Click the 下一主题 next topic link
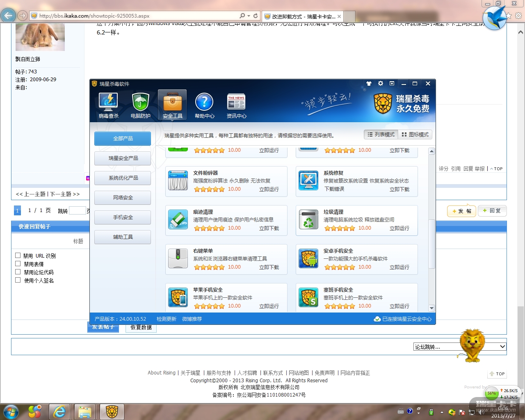 coord(65,194)
